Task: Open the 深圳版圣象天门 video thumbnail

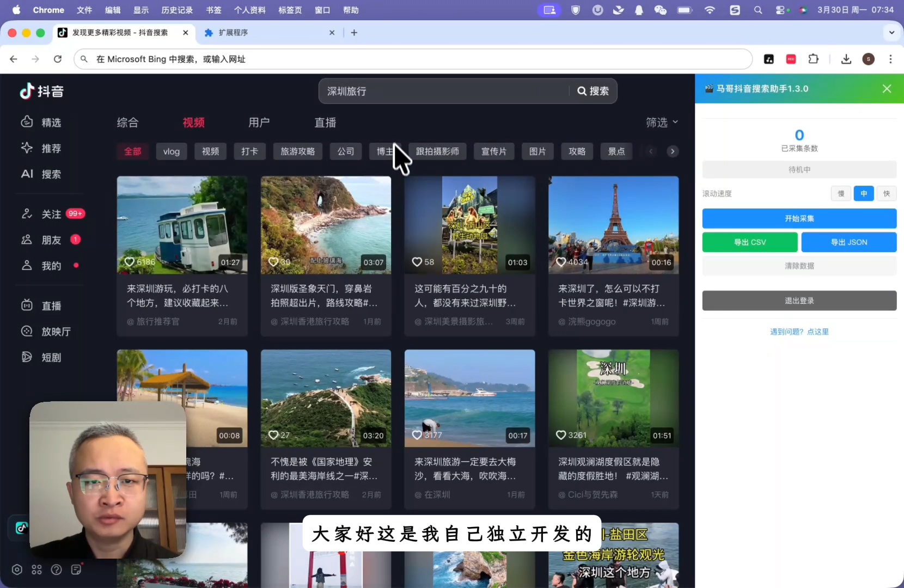Action: tap(326, 224)
